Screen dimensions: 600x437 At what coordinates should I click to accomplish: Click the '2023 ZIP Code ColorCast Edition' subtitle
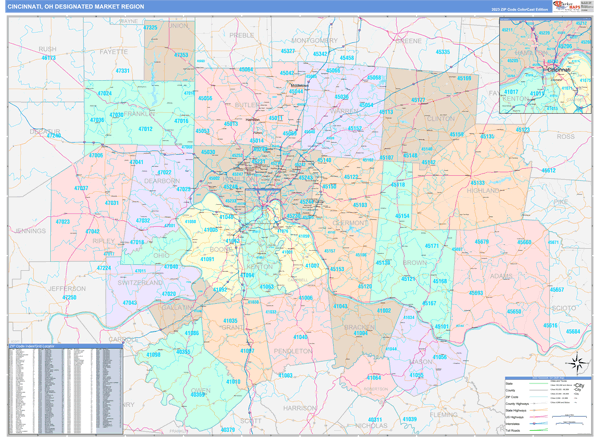coord(520,10)
